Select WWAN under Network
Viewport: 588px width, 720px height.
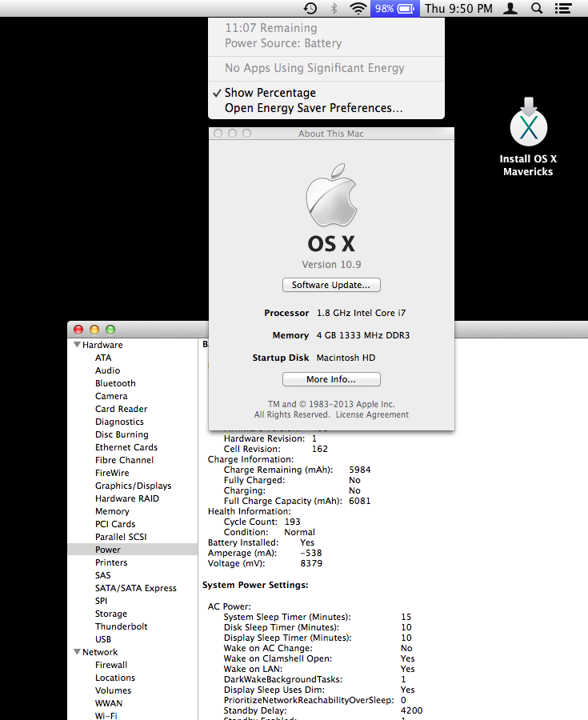pos(109,703)
